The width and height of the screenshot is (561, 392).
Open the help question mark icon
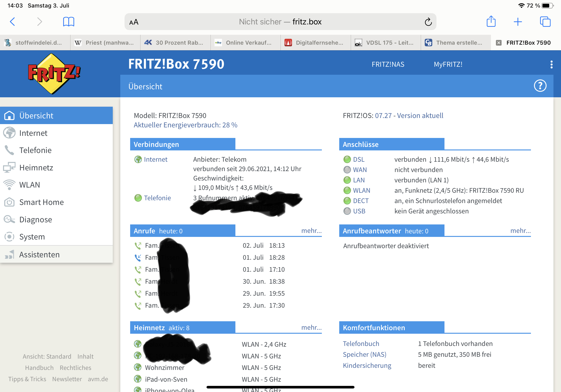pyautogui.click(x=540, y=86)
